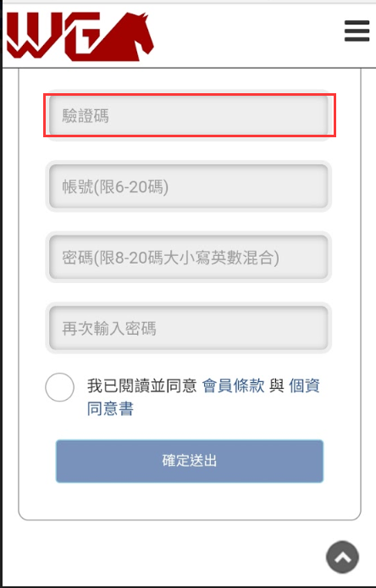Click the 確定送出 submit button

point(190,461)
